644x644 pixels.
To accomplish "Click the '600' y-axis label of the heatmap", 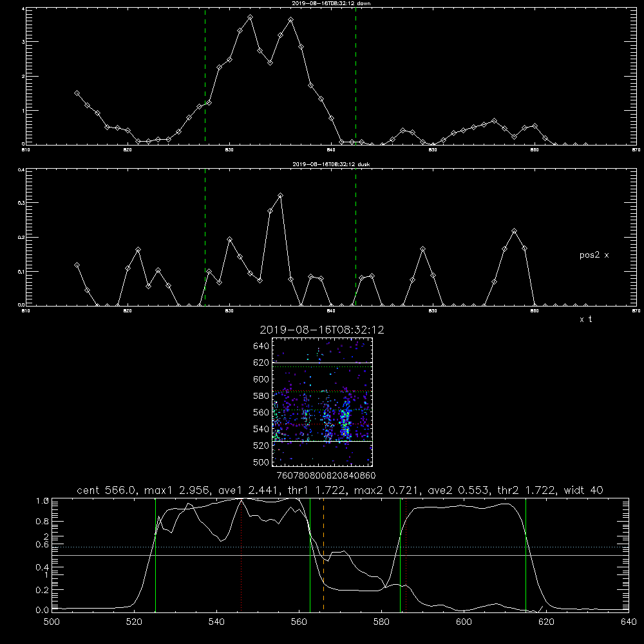I will (x=261, y=379).
